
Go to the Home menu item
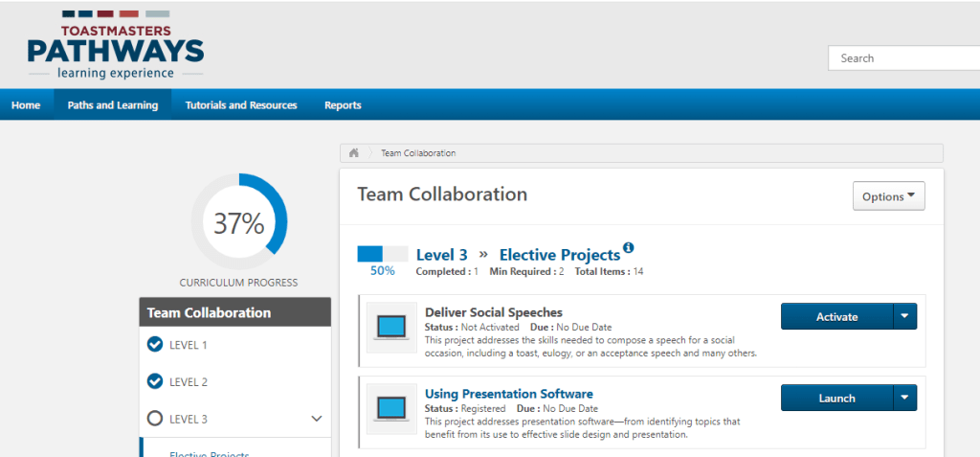tap(26, 105)
